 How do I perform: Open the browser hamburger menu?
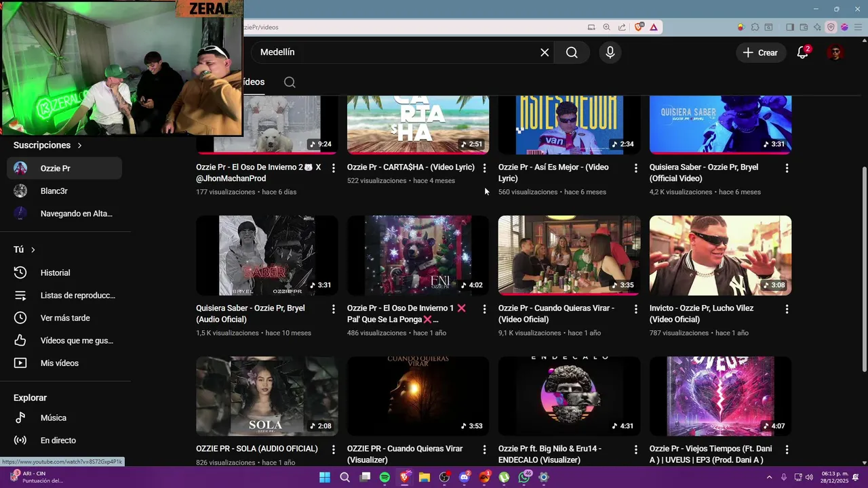858,27
